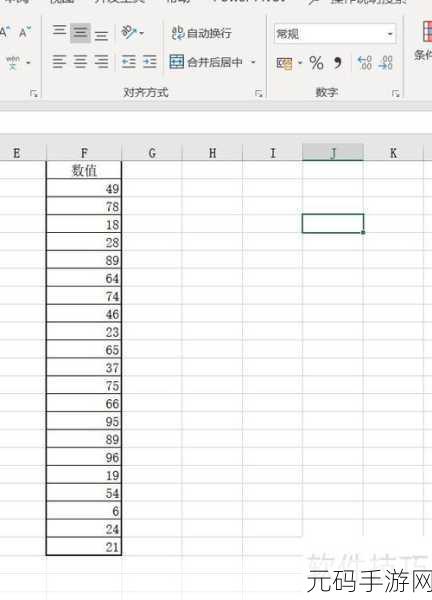Select column G header
This screenshot has height=600, width=432.
(x=152, y=153)
